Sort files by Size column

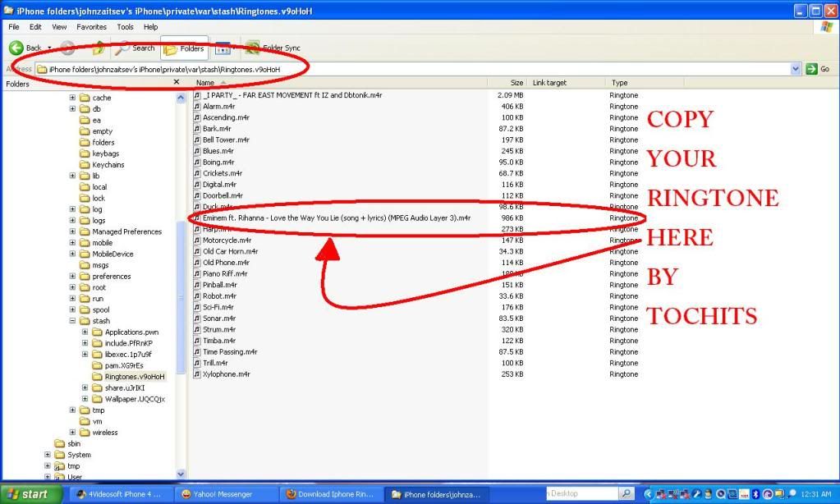click(516, 83)
